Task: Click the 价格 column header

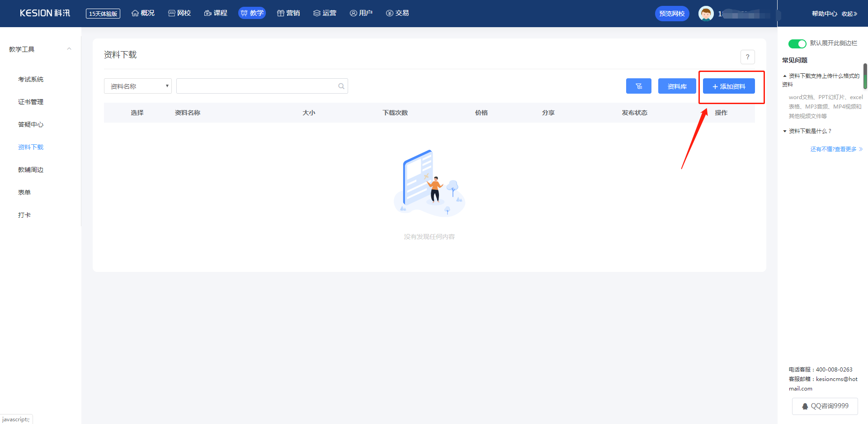Action: coord(481,113)
